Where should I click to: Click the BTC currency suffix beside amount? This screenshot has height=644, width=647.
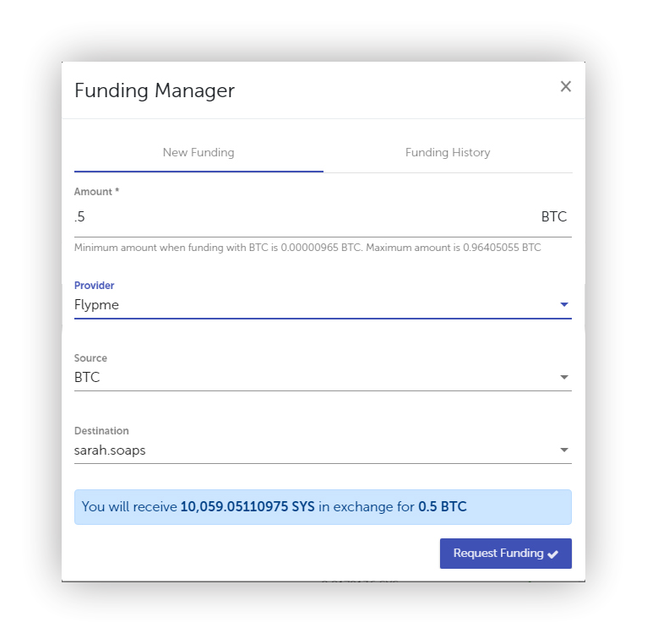click(x=554, y=217)
